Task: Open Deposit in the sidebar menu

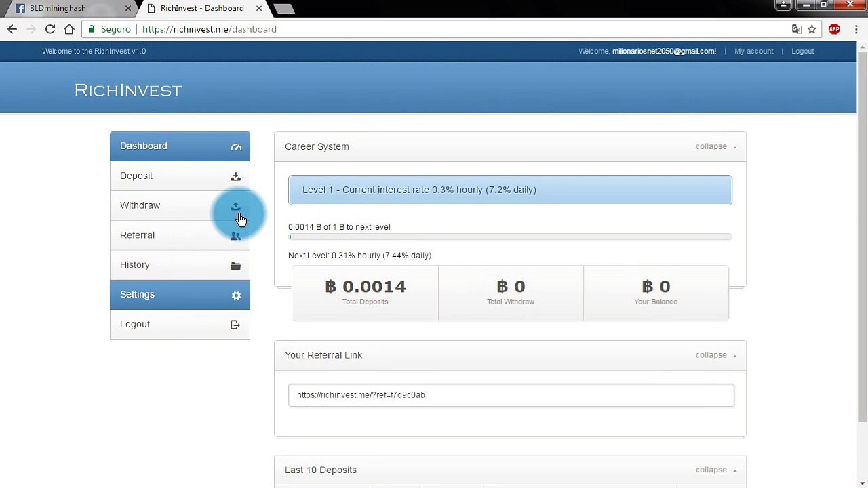Action: click(180, 176)
